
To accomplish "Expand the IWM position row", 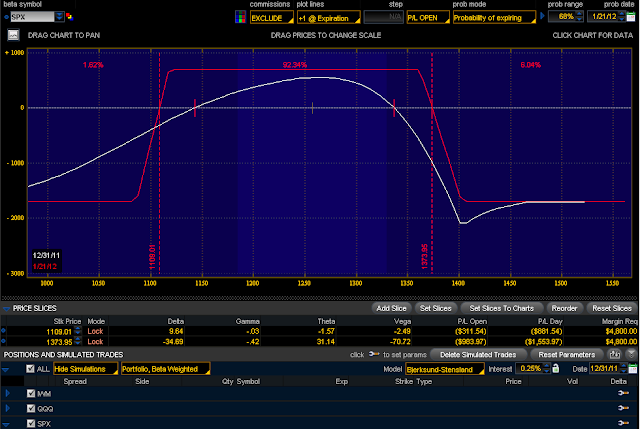I will click(x=7, y=393).
